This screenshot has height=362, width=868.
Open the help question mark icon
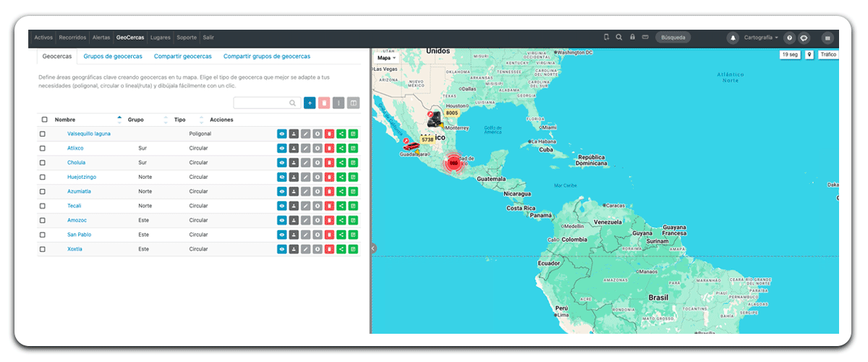point(790,38)
